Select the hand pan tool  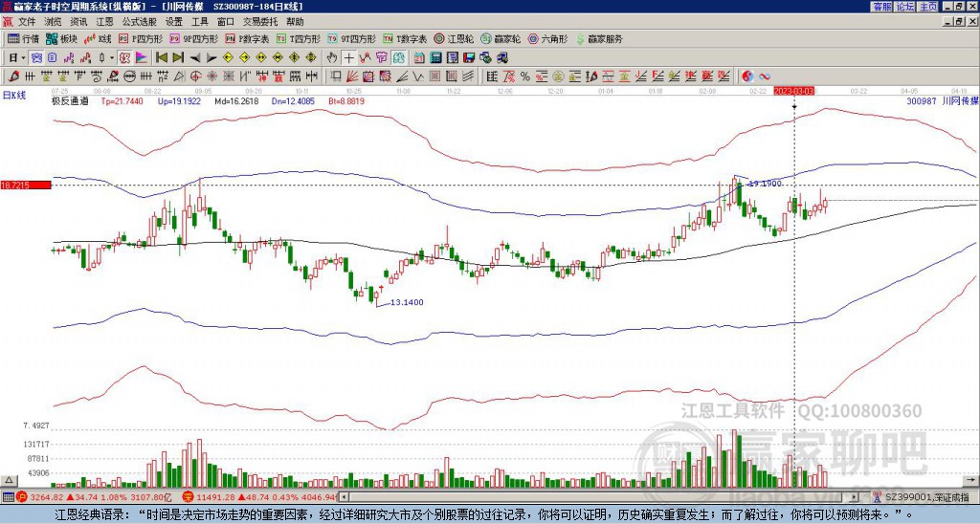point(331,57)
